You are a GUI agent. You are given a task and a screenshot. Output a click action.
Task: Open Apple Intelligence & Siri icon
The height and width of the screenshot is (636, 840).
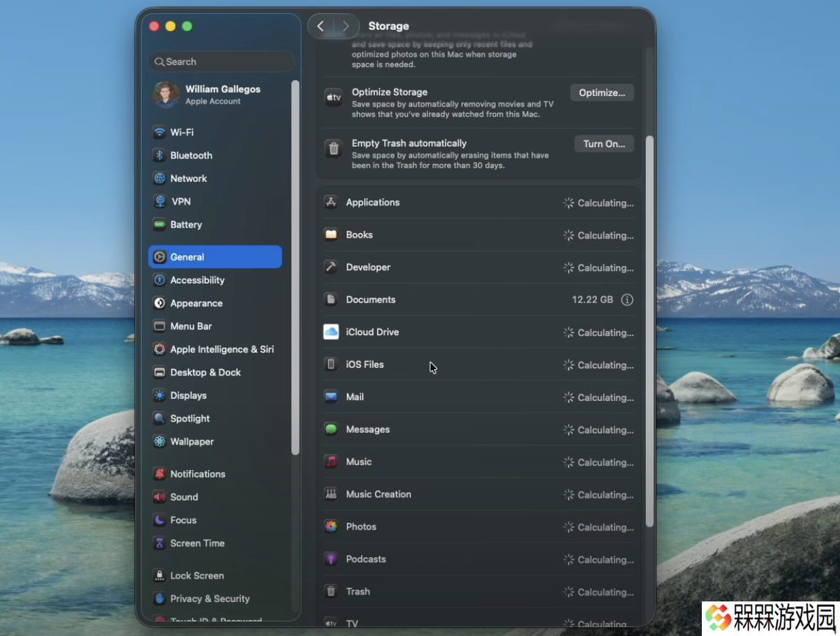160,349
